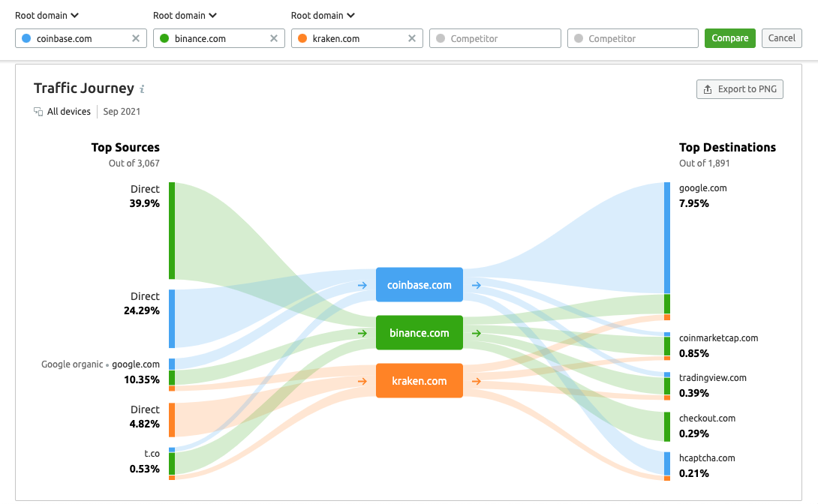Click the binance.com domain input field
Viewport: 818px width, 504px height.
point(219,38)
